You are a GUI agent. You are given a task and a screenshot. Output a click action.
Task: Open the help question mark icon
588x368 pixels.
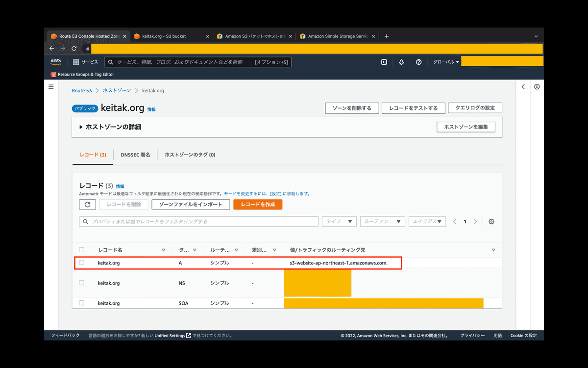(418, 62)
